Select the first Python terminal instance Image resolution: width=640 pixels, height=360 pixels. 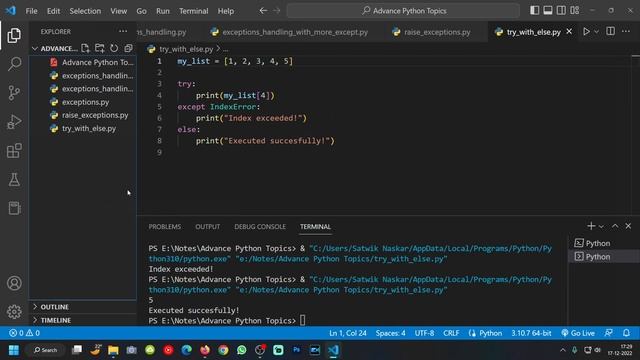604,243
